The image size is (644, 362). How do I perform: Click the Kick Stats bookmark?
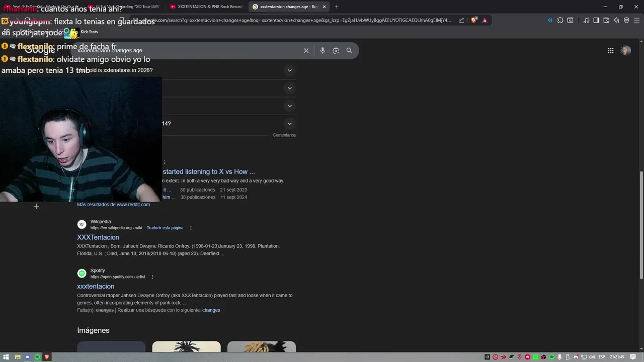click(89, 32)
